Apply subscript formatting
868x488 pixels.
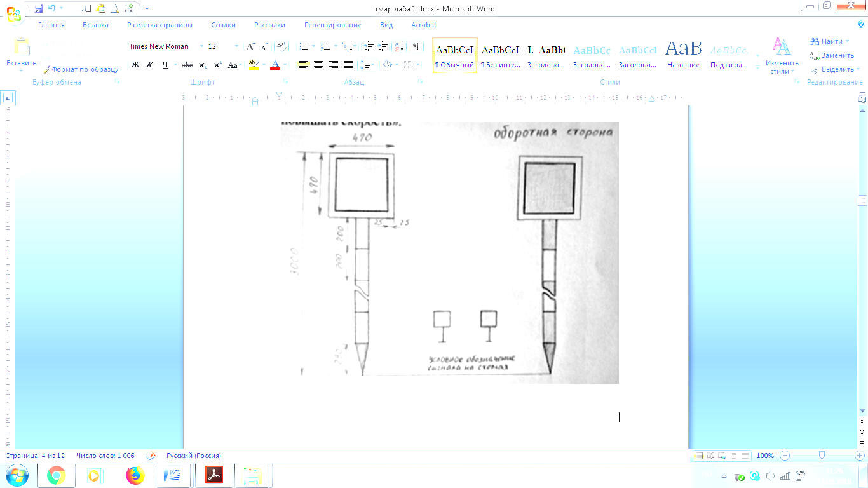(202, 65)
